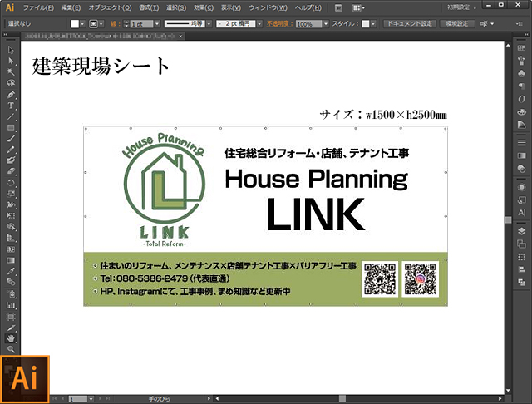Select the Blob Brush tool
Viewport: 532px width, 404px height.
pyautogui.click(x=11, y=160)
